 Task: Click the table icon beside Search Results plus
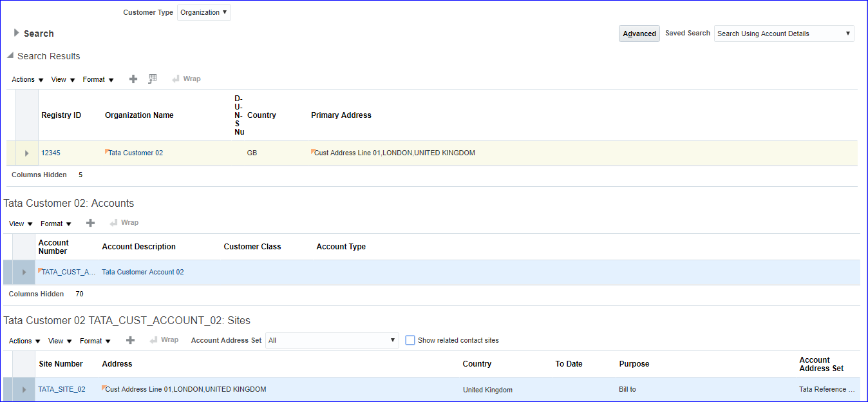click(x=153, y=79)
